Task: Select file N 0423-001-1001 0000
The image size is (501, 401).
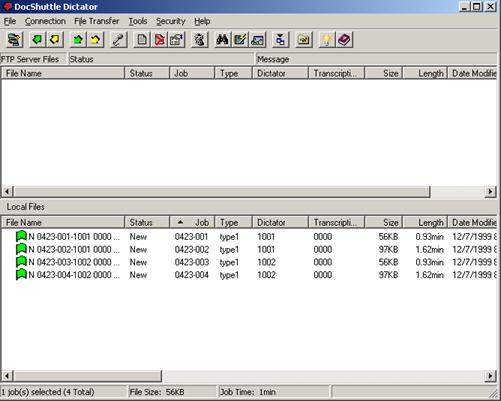Action: pos(74,237)
